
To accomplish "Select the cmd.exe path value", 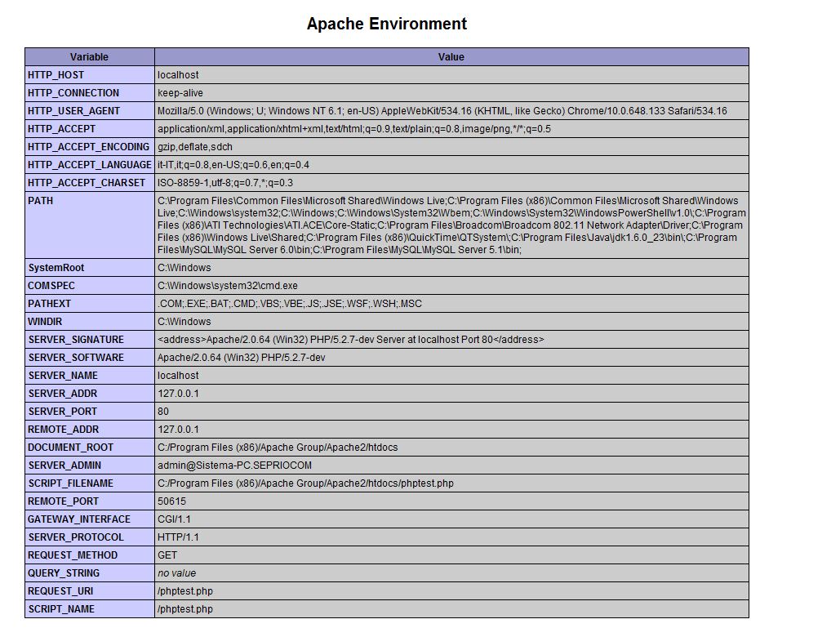I will pos(228,286).
